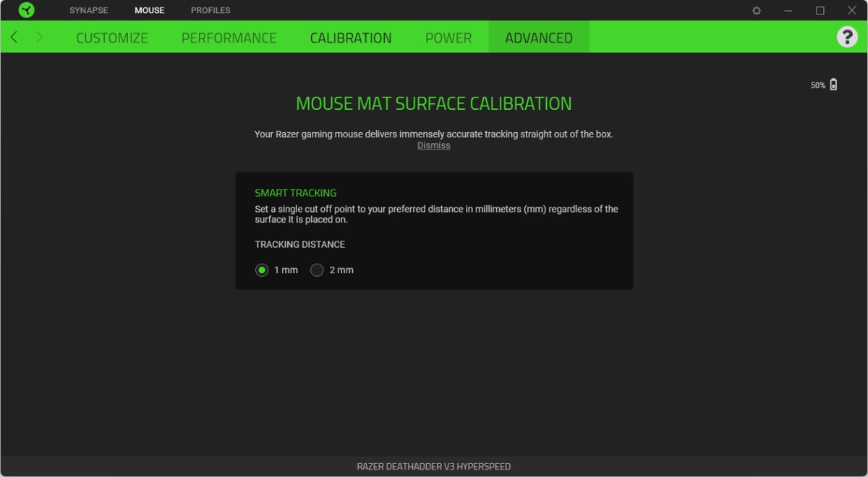
Task: Select 2 mm tracking distance
Action: coord(317,270)
